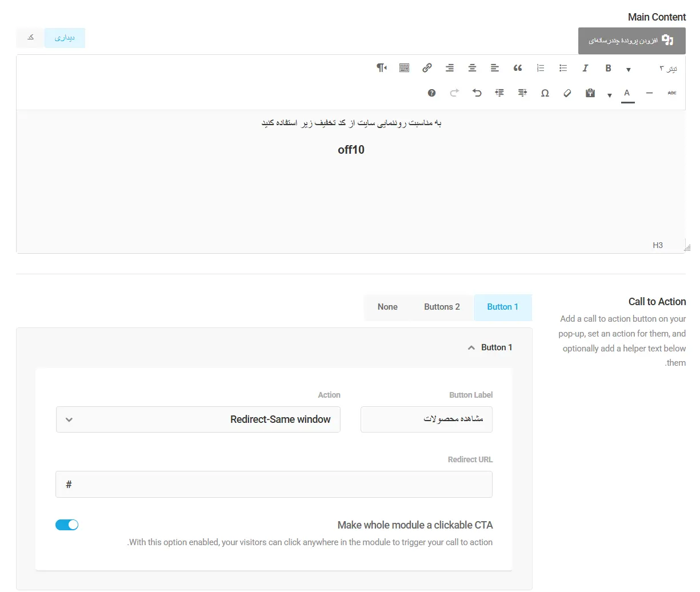Click the redo arrow icon
This screenshot has width=700, height=592.
click(x=454, y=93)
